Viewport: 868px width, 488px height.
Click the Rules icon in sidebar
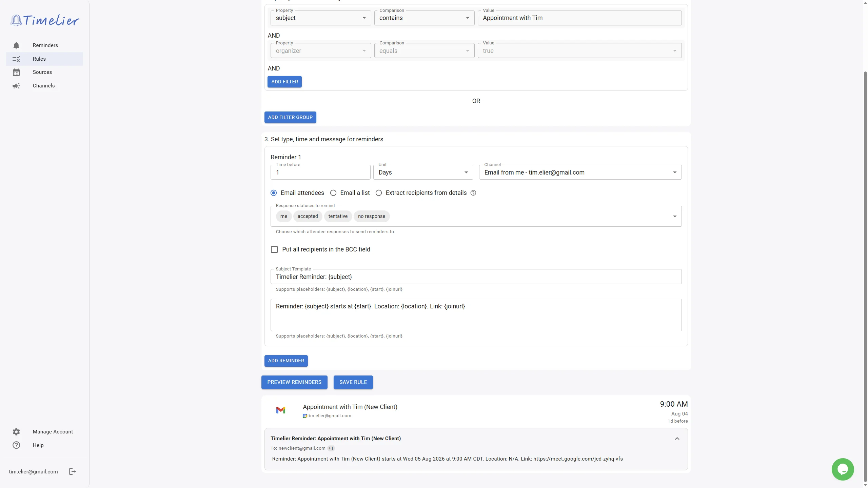coord(16,59)
